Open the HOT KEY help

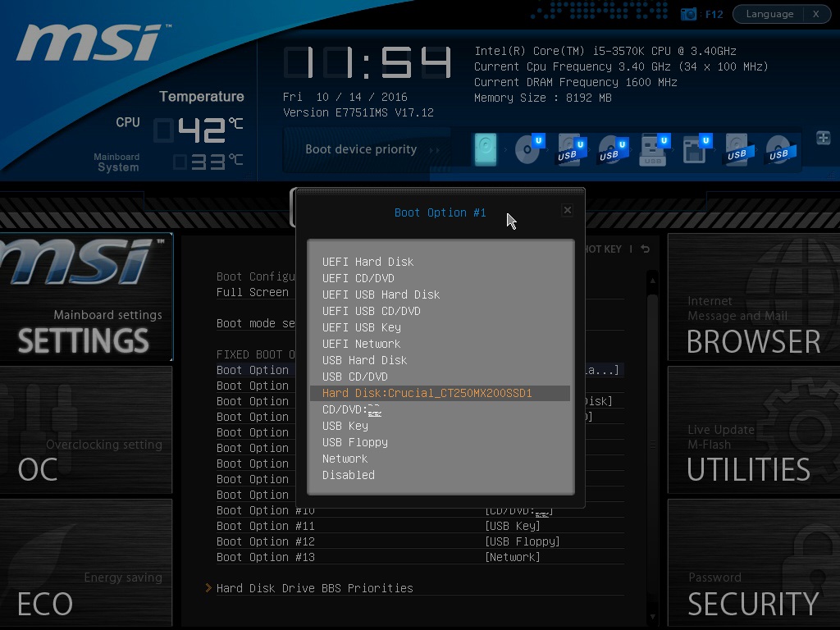coord(603,249)
